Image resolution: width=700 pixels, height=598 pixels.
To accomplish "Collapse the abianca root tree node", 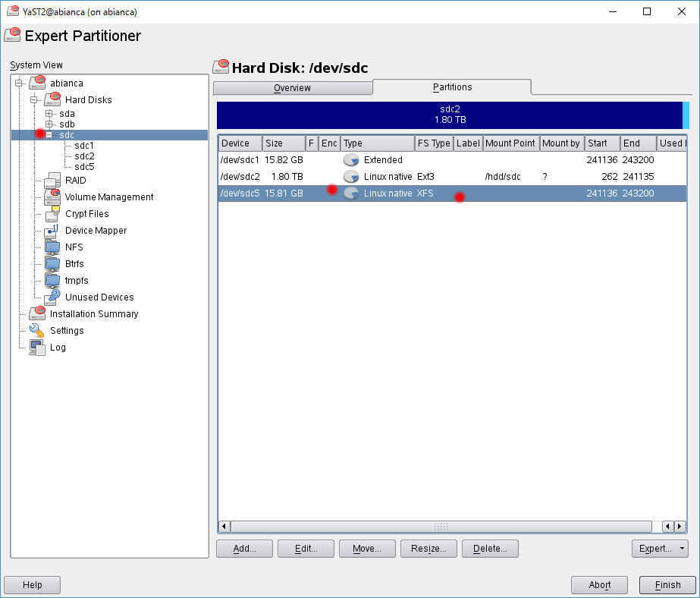I will (19, 83).
